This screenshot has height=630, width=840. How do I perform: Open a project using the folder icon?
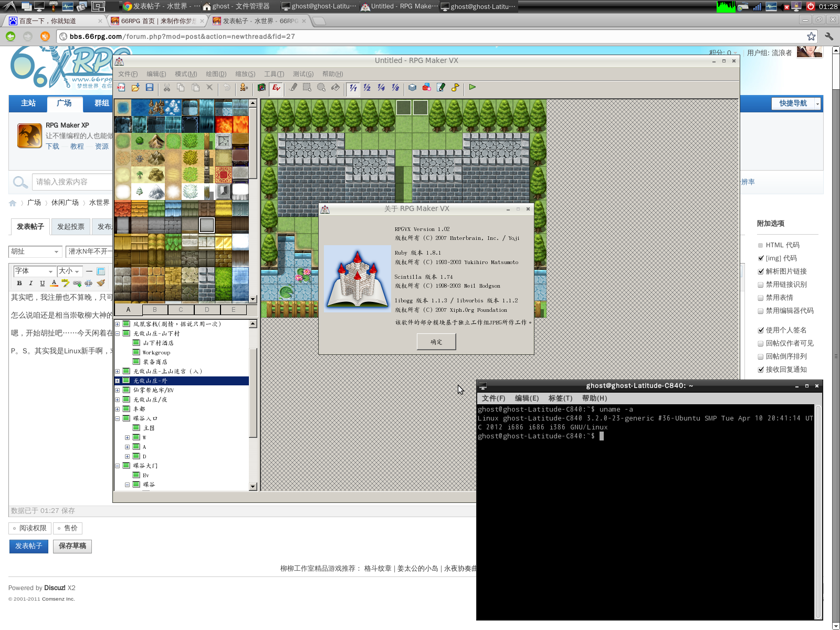[135, 88]
